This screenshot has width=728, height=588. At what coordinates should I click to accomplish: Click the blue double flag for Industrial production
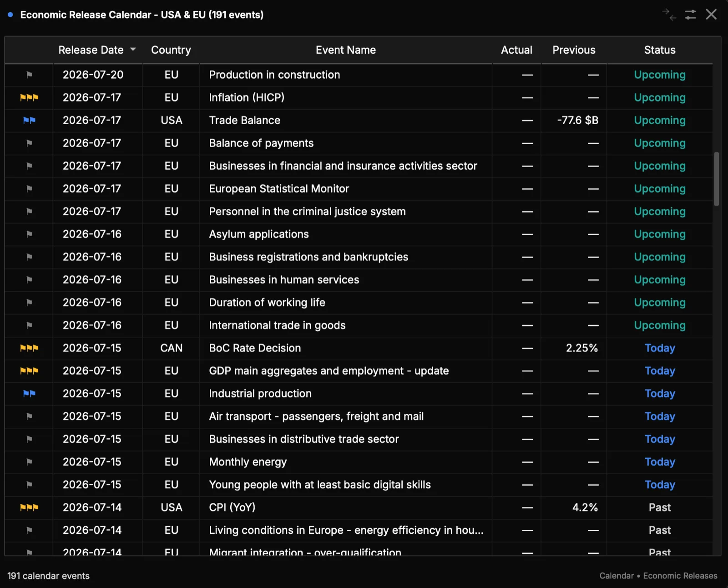tap(29, 394)
